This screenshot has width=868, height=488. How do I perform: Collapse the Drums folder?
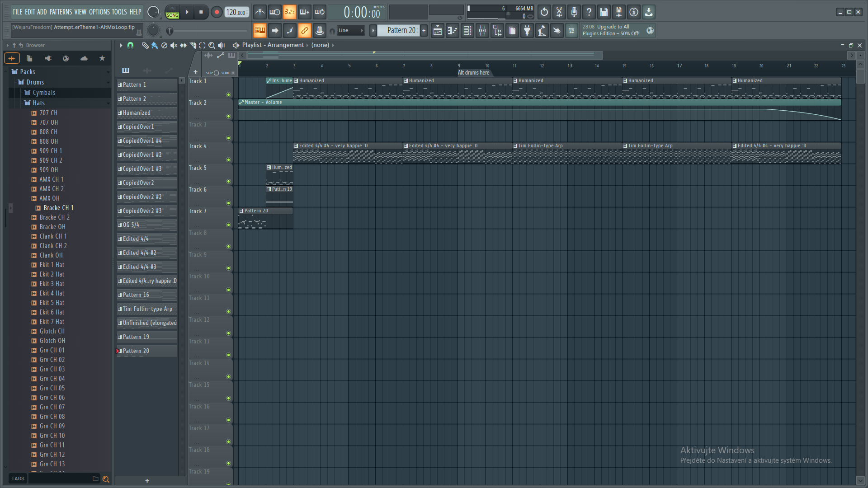point(35,82)
